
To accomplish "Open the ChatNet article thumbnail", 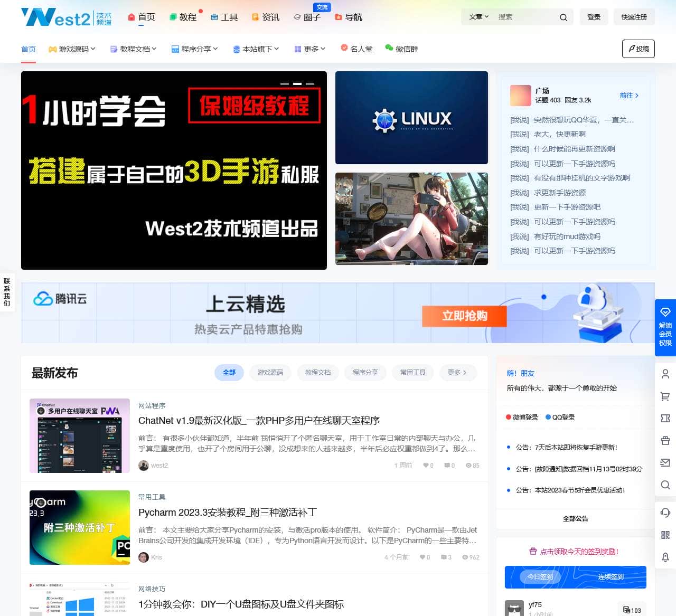I will [80, 435].
